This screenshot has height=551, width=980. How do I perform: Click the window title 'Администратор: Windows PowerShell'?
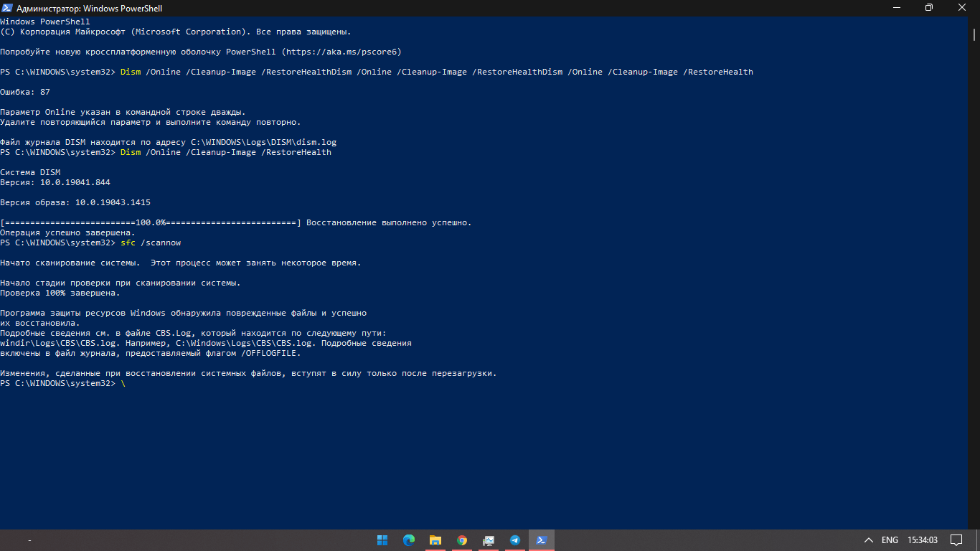(90, 8)
